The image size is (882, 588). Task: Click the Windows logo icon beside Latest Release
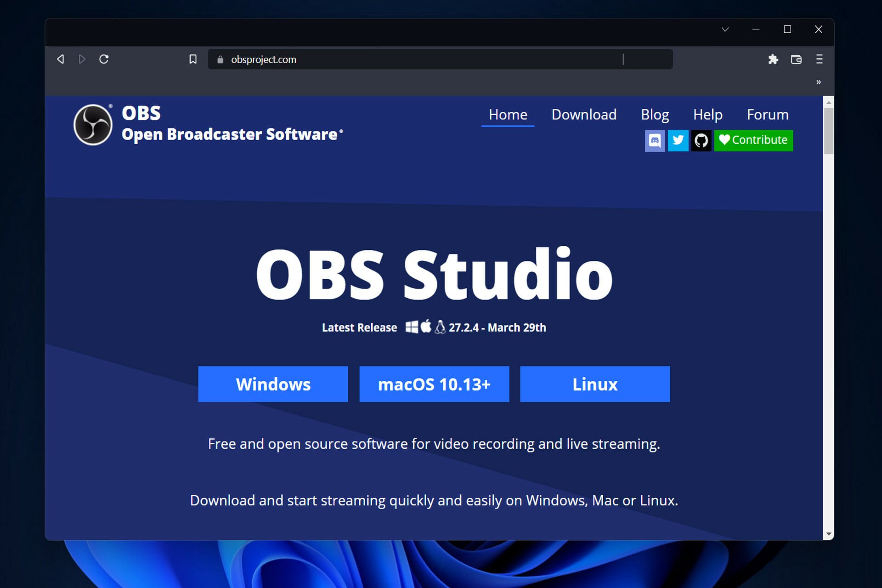pos(412,327)
